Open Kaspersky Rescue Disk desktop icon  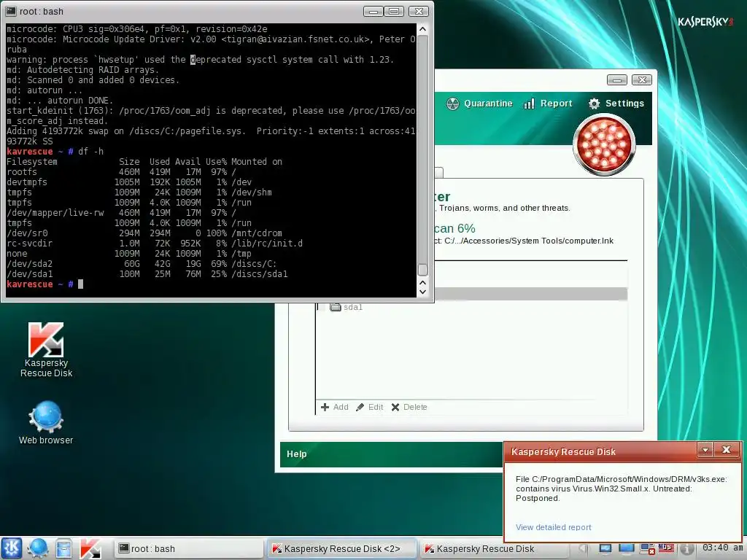point(46,350)
